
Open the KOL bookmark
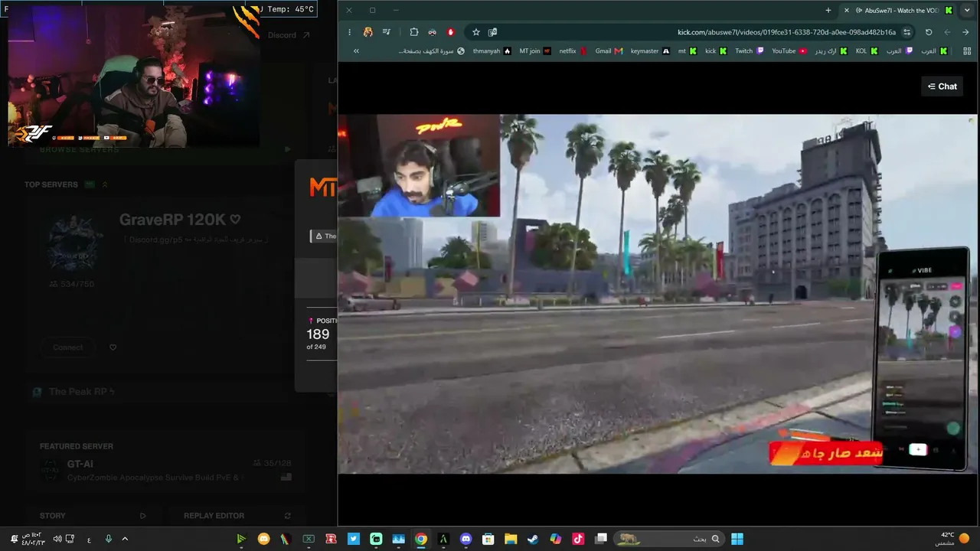867,51
